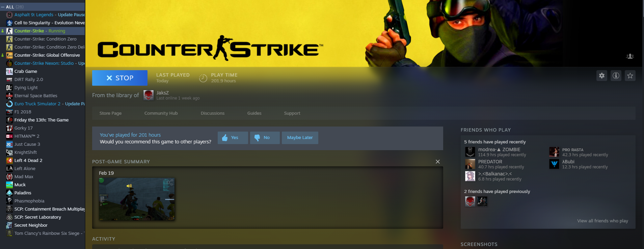The height and width of the screenshot is (249, 644).
Task: Open the game settings gear icon
Action: coord(602,76)
